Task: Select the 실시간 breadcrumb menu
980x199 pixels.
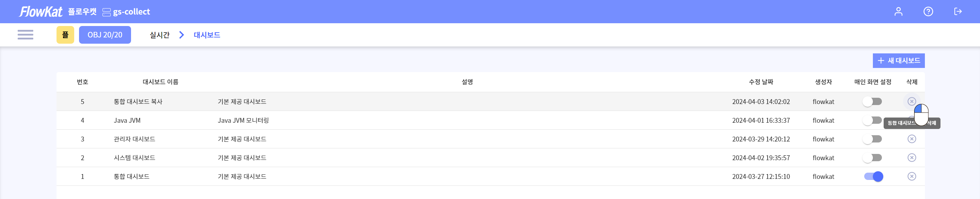Action: tap(159, 35)
